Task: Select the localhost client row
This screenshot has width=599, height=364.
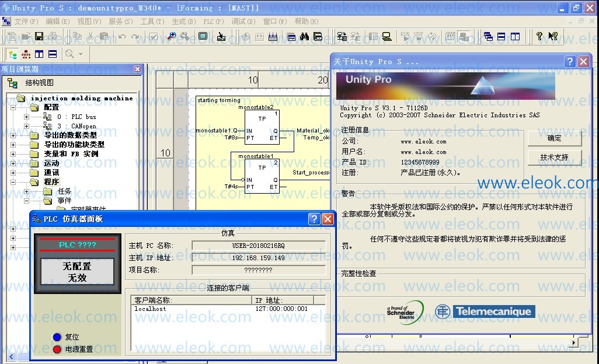Action: [x=228, y=309]
